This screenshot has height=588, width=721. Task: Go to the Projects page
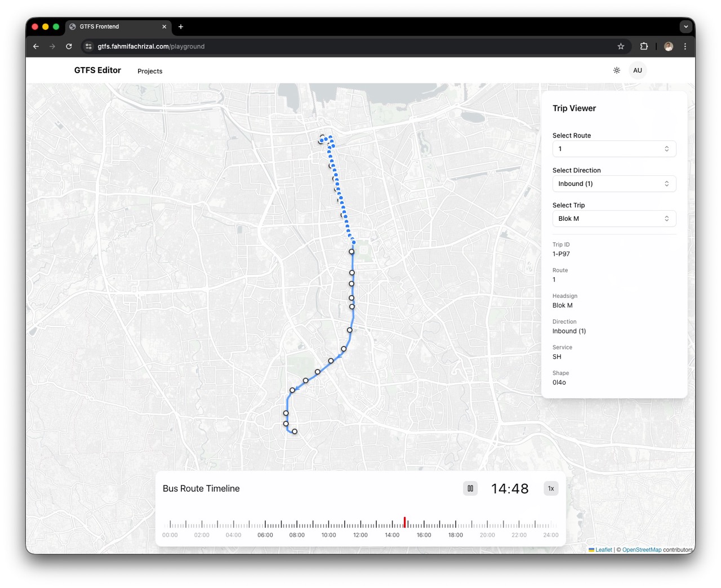point(150,71)
